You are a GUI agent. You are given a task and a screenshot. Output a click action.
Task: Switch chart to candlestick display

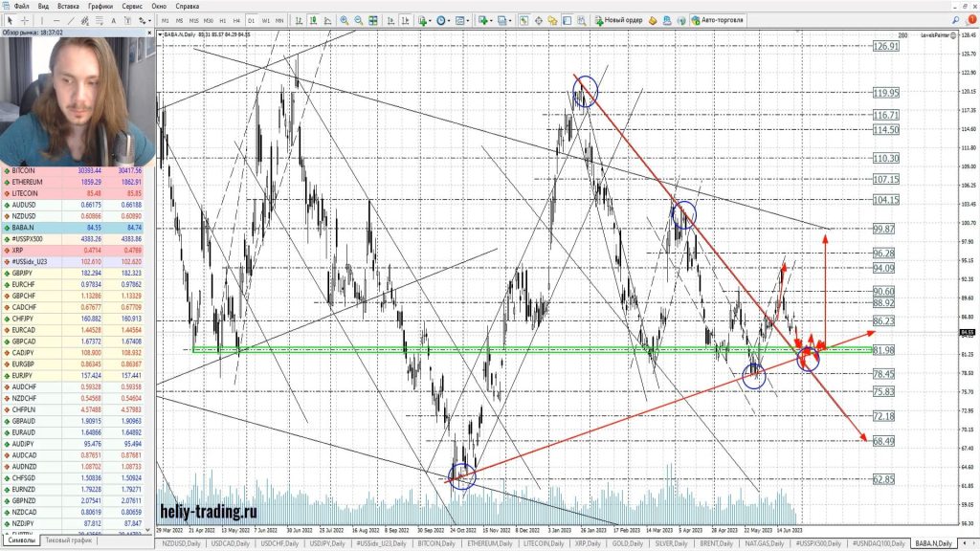(313, 20)
